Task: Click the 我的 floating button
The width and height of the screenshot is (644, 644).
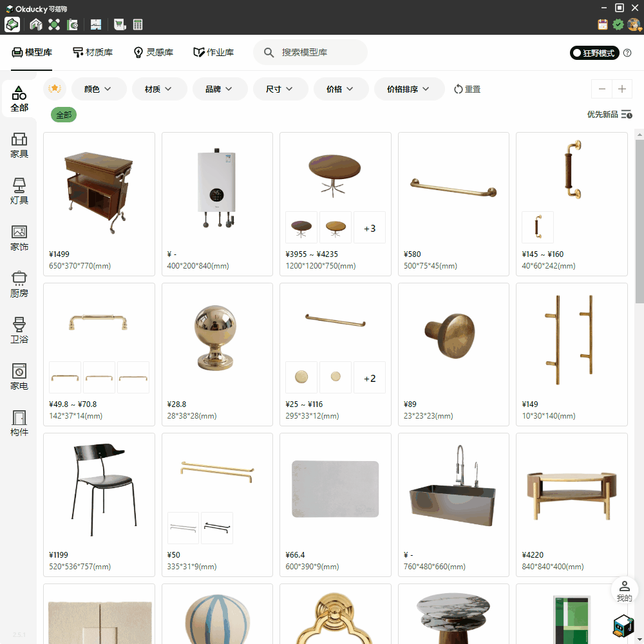Action: coord(624,590)
